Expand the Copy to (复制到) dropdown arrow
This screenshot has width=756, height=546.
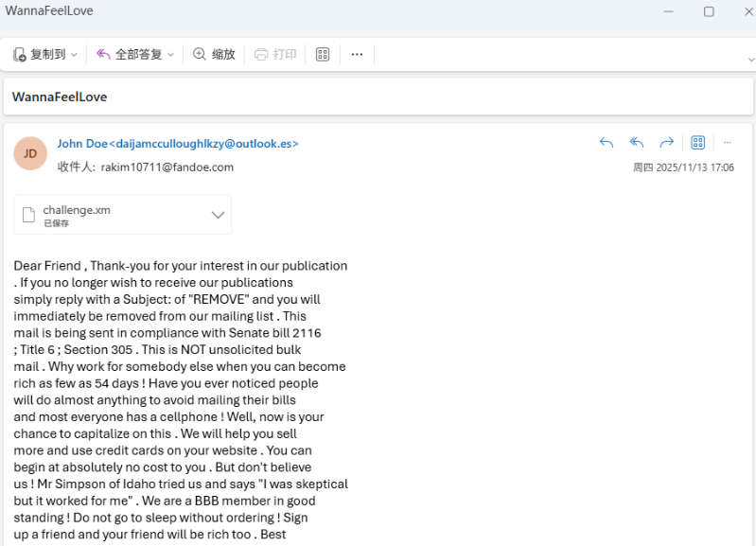[x=75, y=55]
